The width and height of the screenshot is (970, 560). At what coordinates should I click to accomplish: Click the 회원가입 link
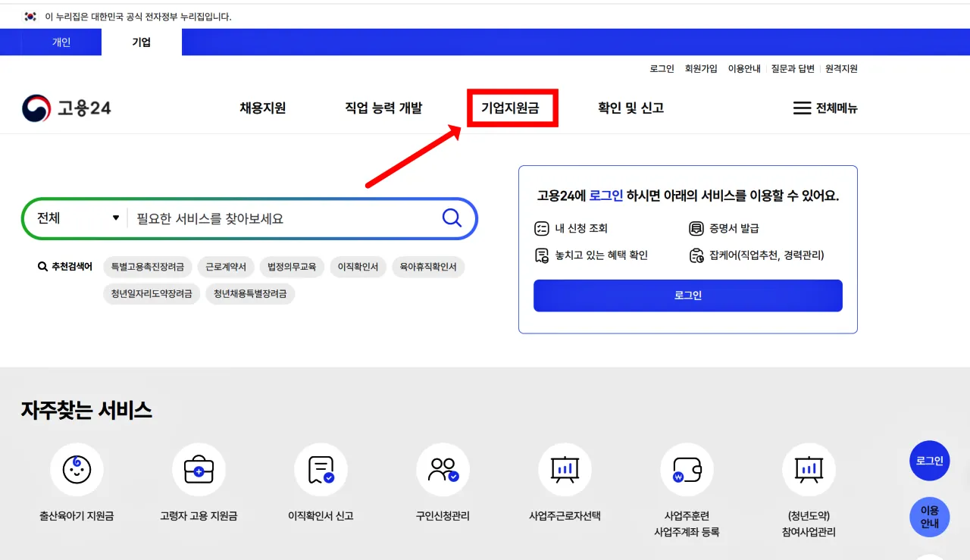click(x=702, y=68)
